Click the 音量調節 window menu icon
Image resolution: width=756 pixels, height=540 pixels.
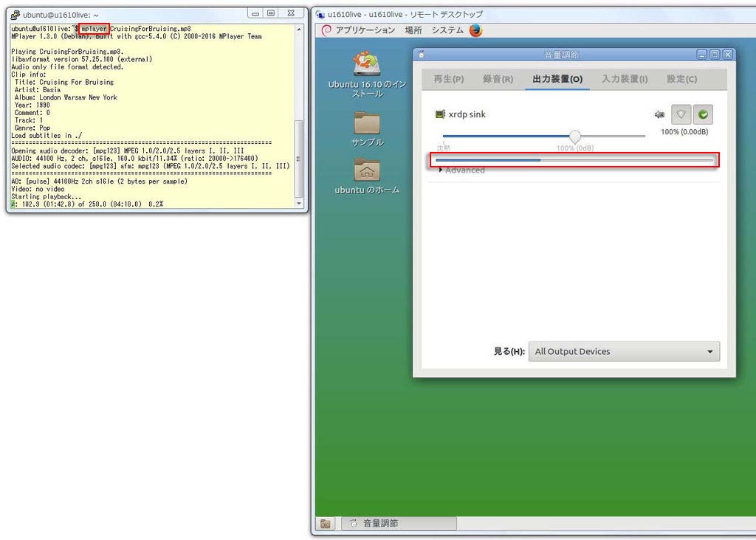tap(422, 55)
